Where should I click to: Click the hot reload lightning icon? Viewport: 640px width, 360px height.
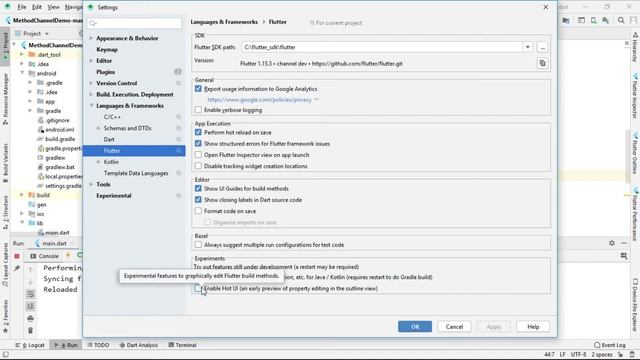(68, 256)
